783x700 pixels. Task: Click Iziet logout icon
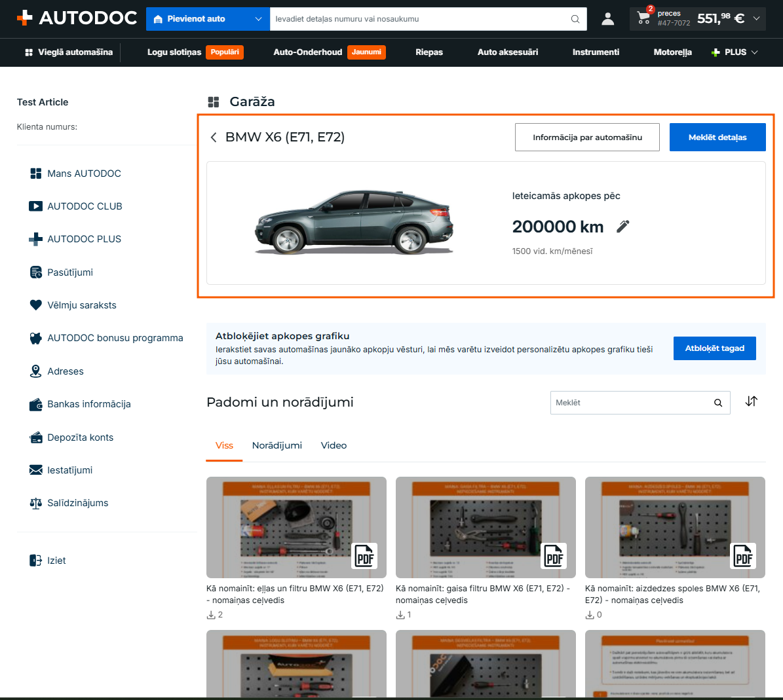point(35,561)
